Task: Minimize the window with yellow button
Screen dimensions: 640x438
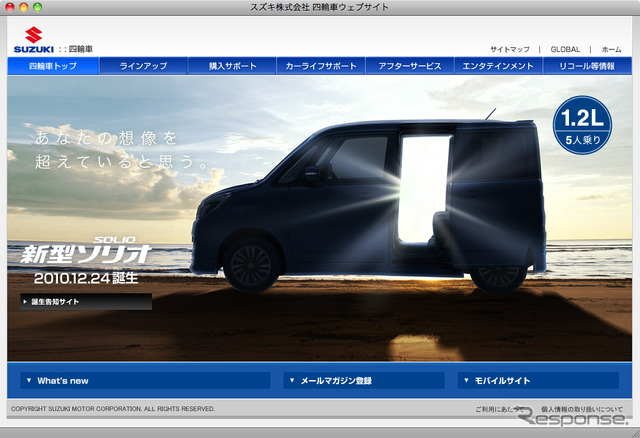Action: [x=23, y=7]
